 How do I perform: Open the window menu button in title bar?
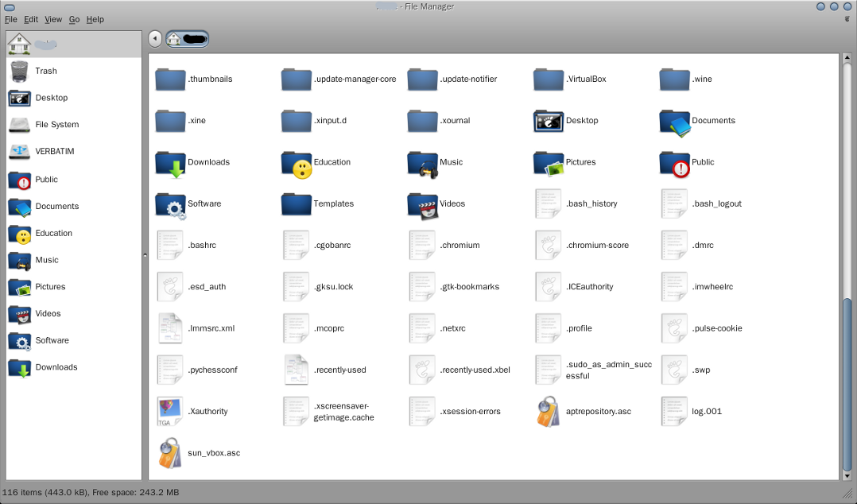point(10,7)
